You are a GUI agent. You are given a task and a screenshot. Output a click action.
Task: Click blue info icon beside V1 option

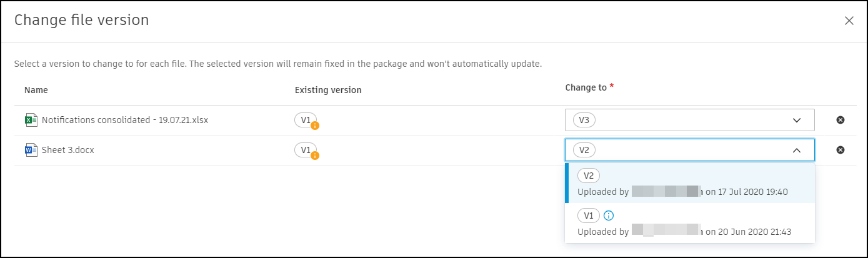pos(609,216)
